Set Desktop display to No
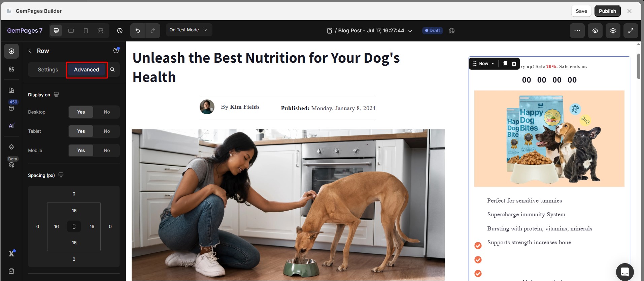The height and width of the screenshot is (281, 644). 107,112
